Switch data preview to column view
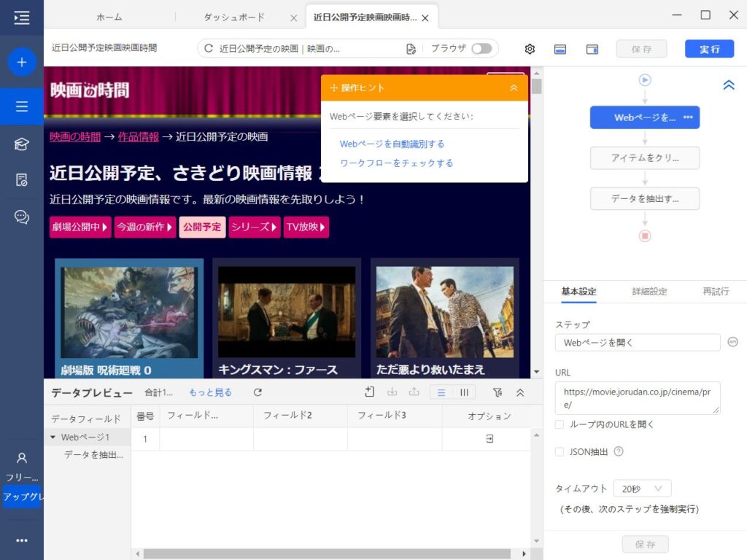Screen dimensions: 747x560 click(464, 392)
